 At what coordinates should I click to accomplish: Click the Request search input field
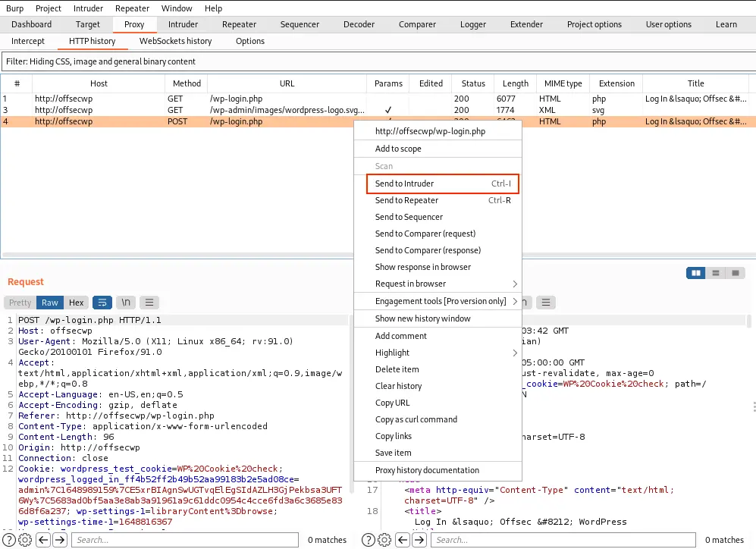tap(184, 540)
